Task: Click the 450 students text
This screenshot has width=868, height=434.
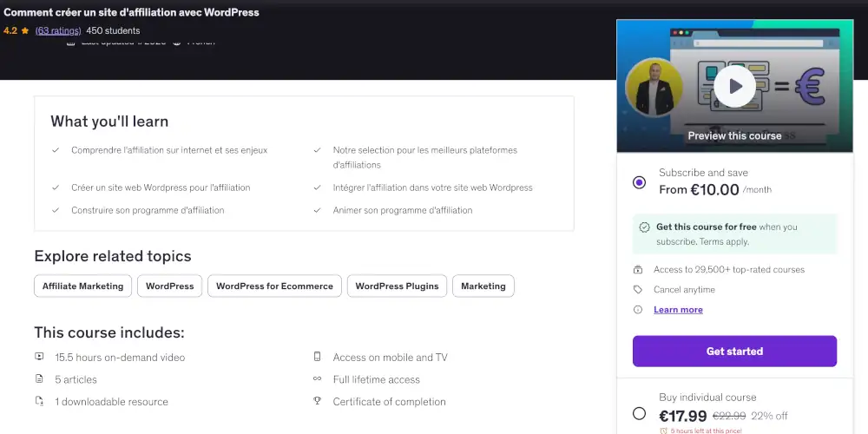Action: [x=113, y=30]
